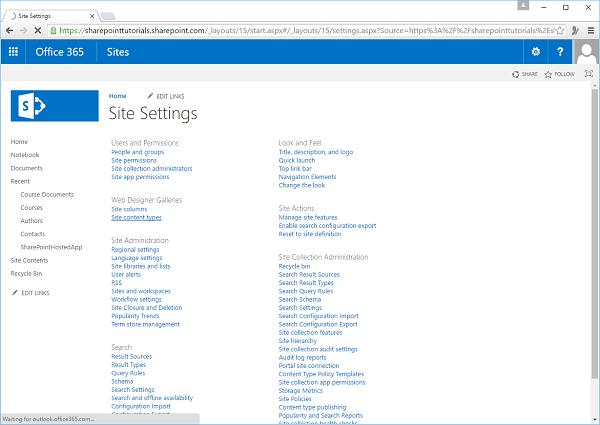Select the Site Settings browser tab

point(50,16)
